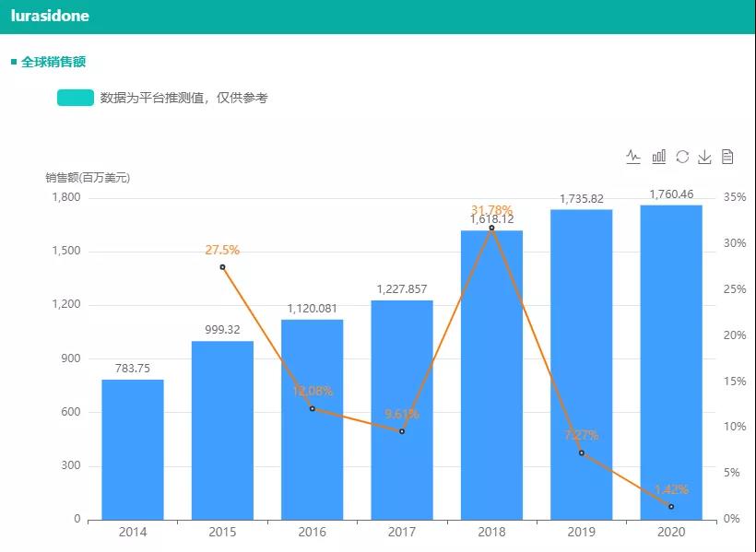756x552 pixels.
Task: Download chart as image icon
Action: (x=704, y=157)
